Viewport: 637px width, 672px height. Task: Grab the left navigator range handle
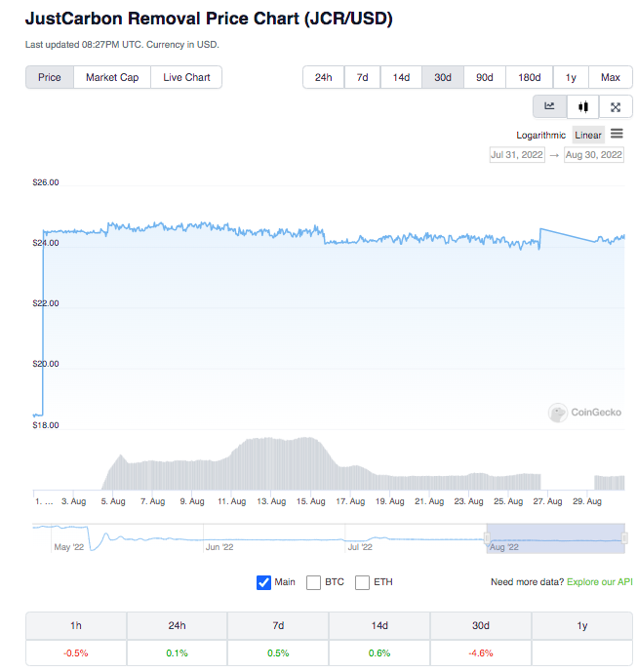[487, 538]
